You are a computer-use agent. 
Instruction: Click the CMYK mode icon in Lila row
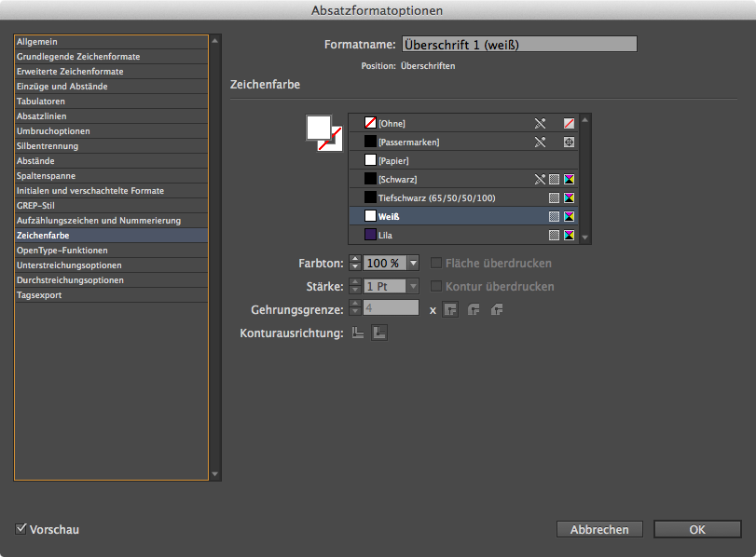[x=569, y=235]
